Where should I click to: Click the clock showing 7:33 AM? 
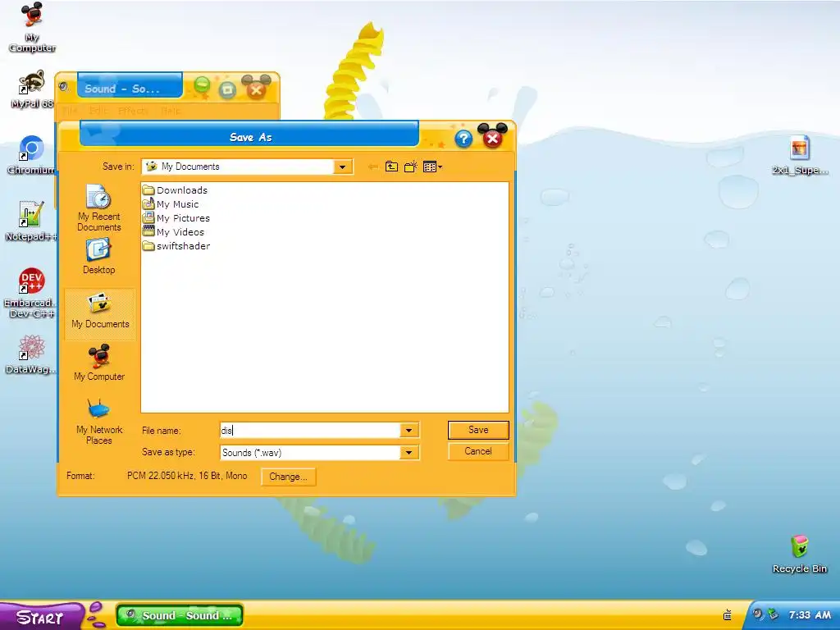[810, 615]
